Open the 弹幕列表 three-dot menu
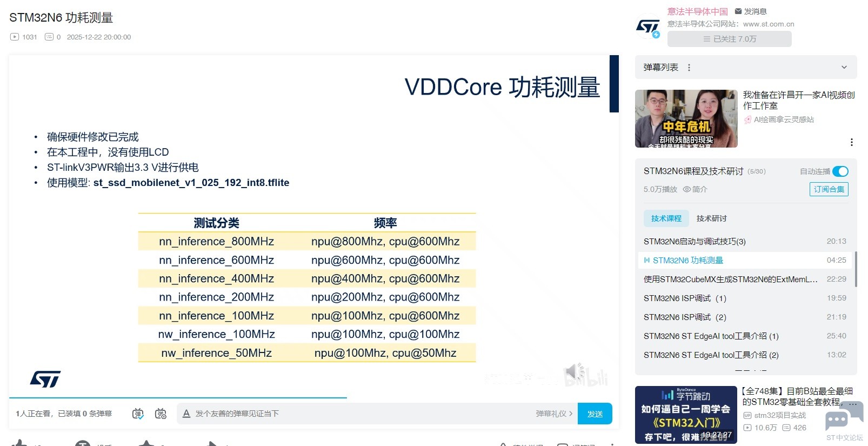Screen dimensions: 868x446 pyautogui.click(x=689, y=68)
